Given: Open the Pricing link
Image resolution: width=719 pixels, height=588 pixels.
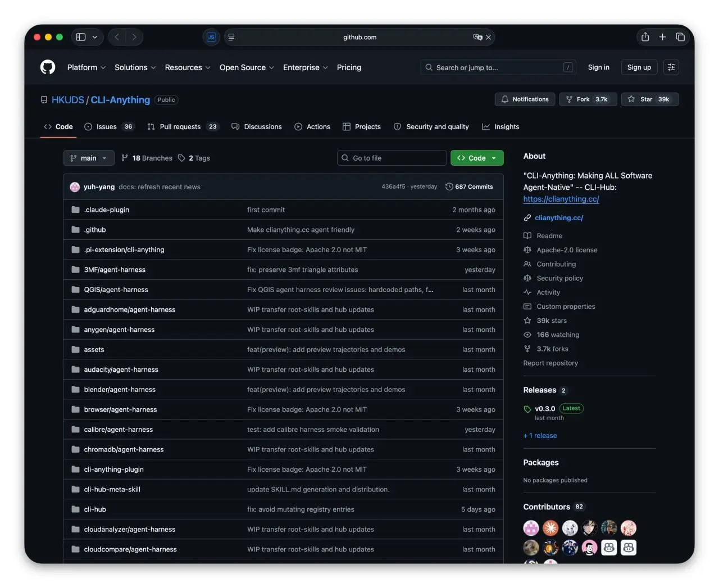Looking at the screenshot, I should coord(349,67).
